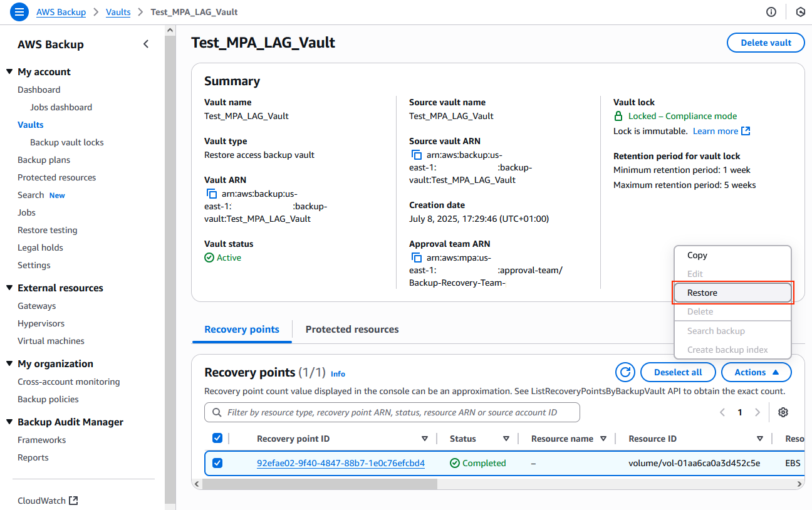
Task: Choose Copy from the Actions menu
Action: 732,255
